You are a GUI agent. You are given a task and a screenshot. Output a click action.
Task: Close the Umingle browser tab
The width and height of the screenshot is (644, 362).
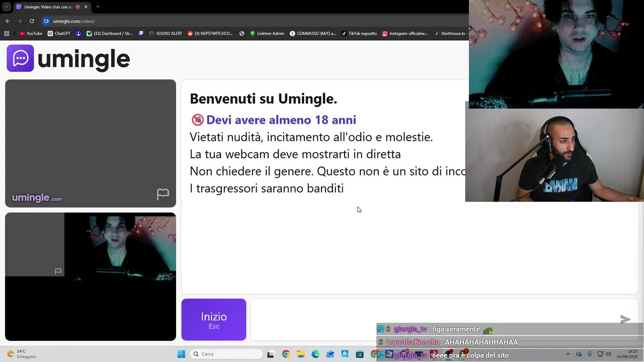86,7
